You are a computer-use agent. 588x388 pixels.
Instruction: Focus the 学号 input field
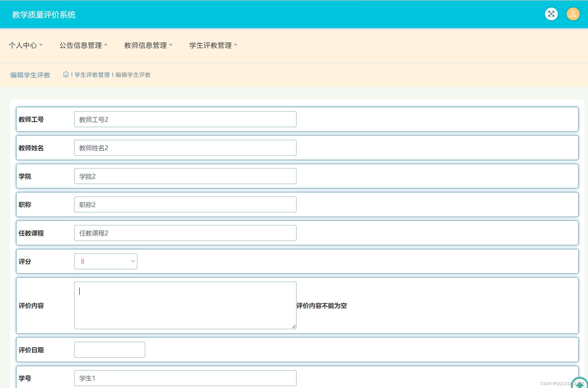tap(185, 378)
